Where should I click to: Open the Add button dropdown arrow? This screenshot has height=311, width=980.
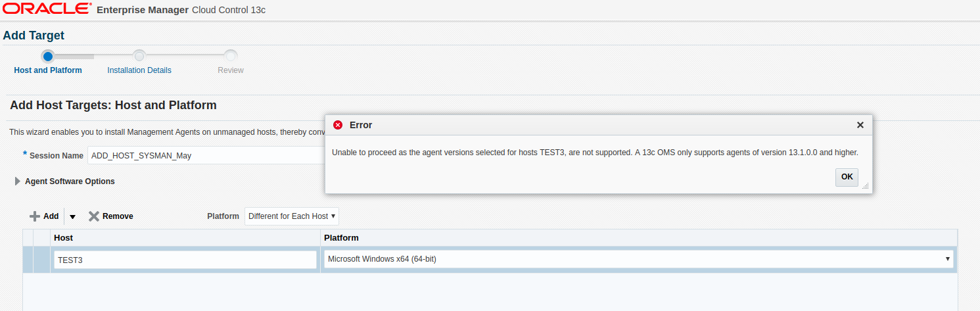[x=72, y=217]
